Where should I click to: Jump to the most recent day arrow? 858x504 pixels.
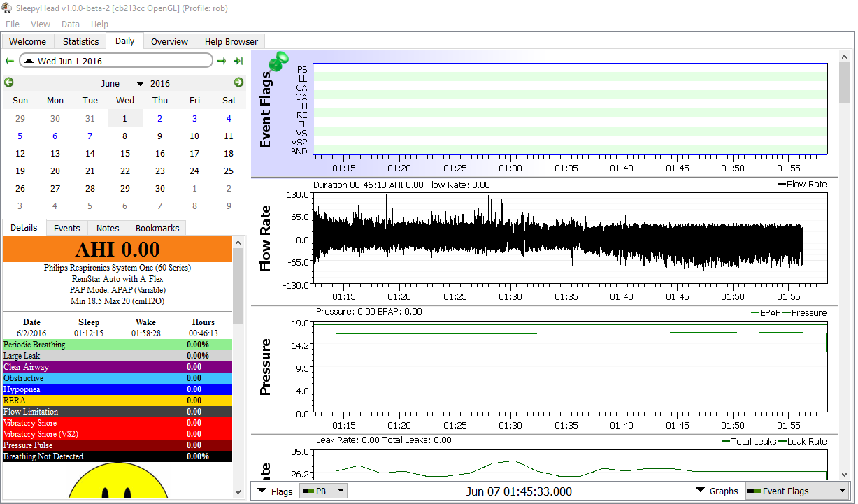pos(238,61)
